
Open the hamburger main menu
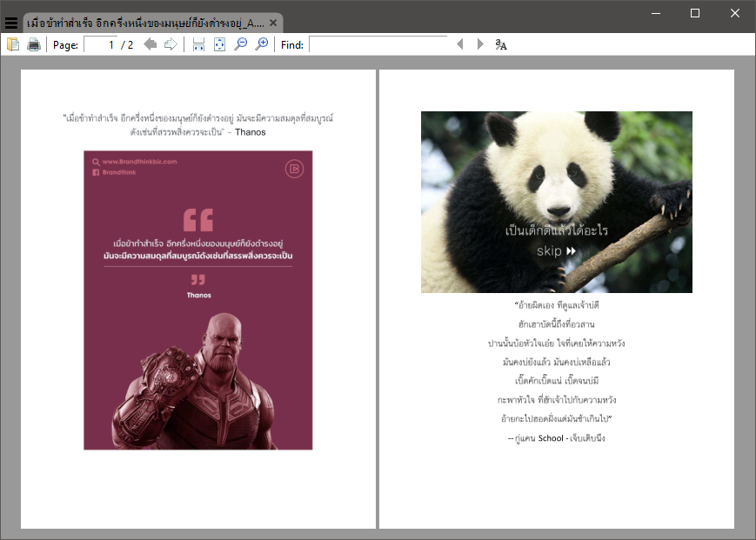pyautogui.click(x=11, y=23)
